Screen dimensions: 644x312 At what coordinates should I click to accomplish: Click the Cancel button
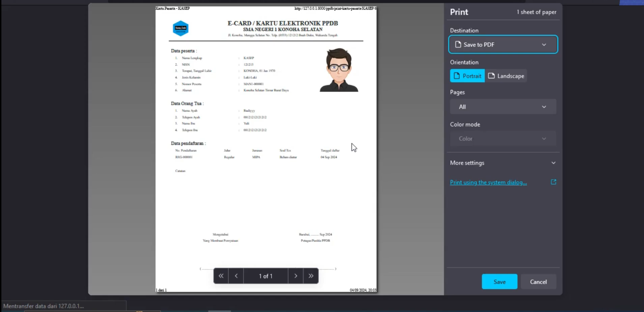(538, 282)
